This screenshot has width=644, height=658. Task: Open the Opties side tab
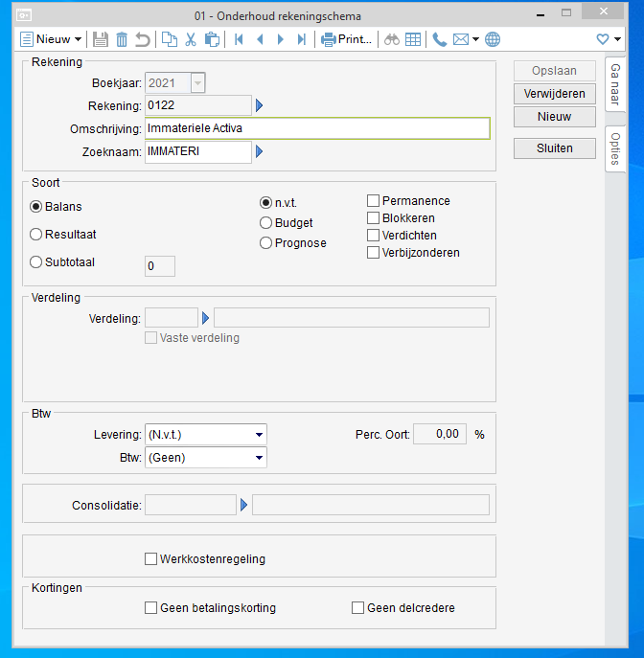pyautogui.click(x=615, y=149)
